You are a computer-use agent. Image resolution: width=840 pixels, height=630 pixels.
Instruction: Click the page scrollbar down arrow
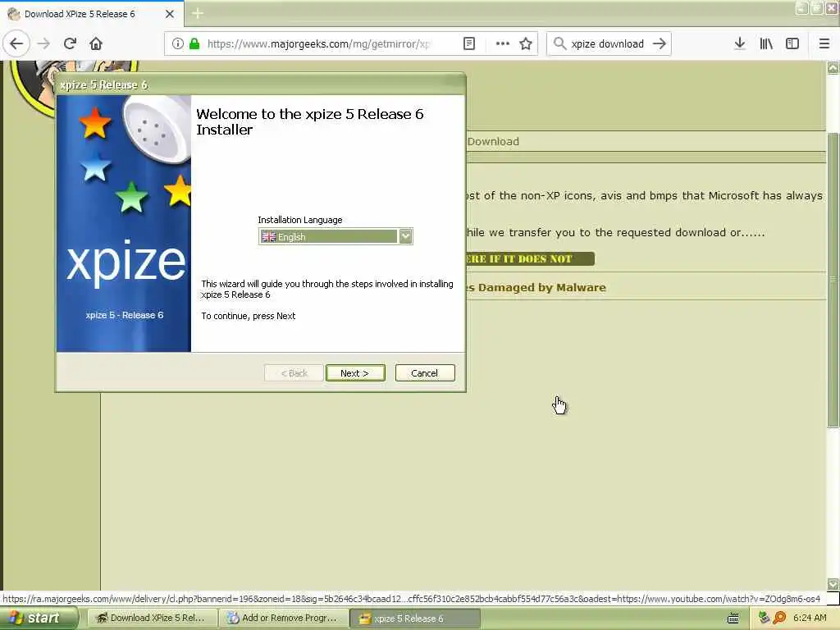coord(833,584)
